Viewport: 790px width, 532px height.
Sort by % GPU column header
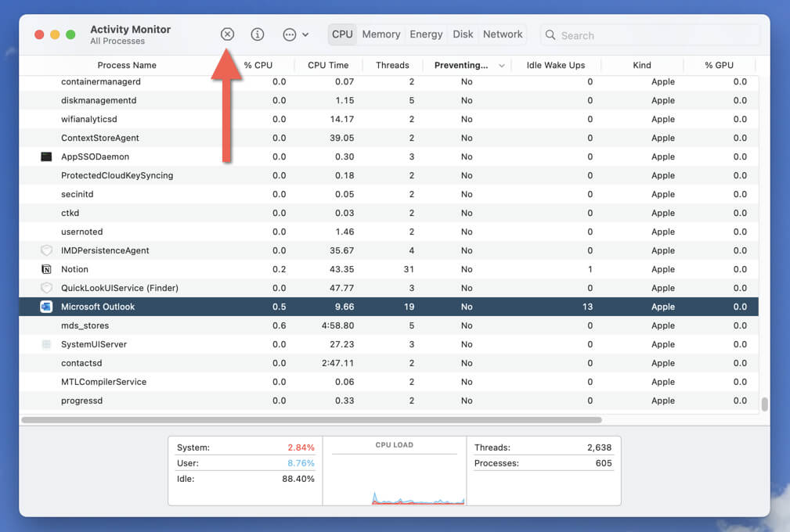[x=719, y=66]
